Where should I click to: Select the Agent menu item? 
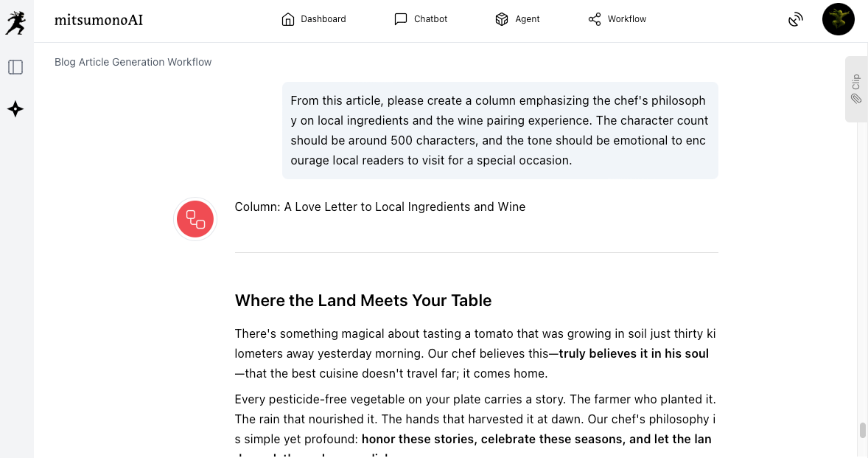click(x=527, y=19)
